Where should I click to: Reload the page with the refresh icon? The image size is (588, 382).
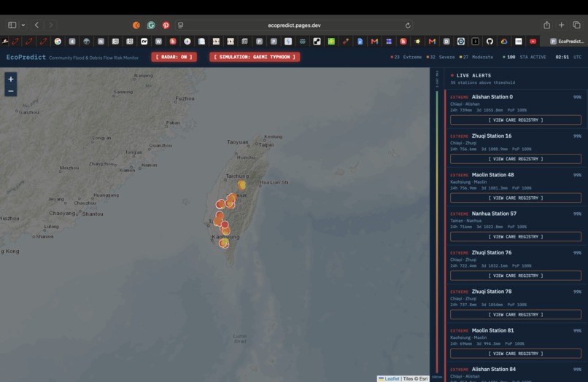point(408,25)
